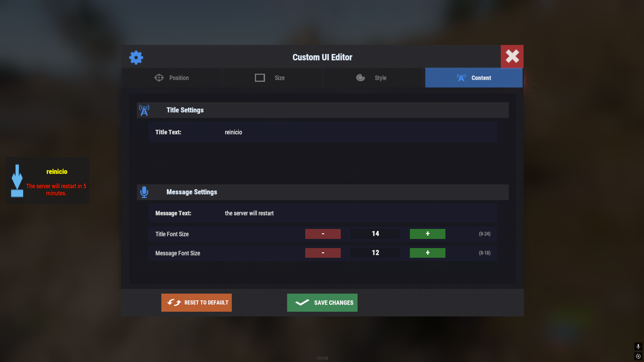Click the Reset to Default button
Viewport: 644px width, 362px height.
(196, 303)
